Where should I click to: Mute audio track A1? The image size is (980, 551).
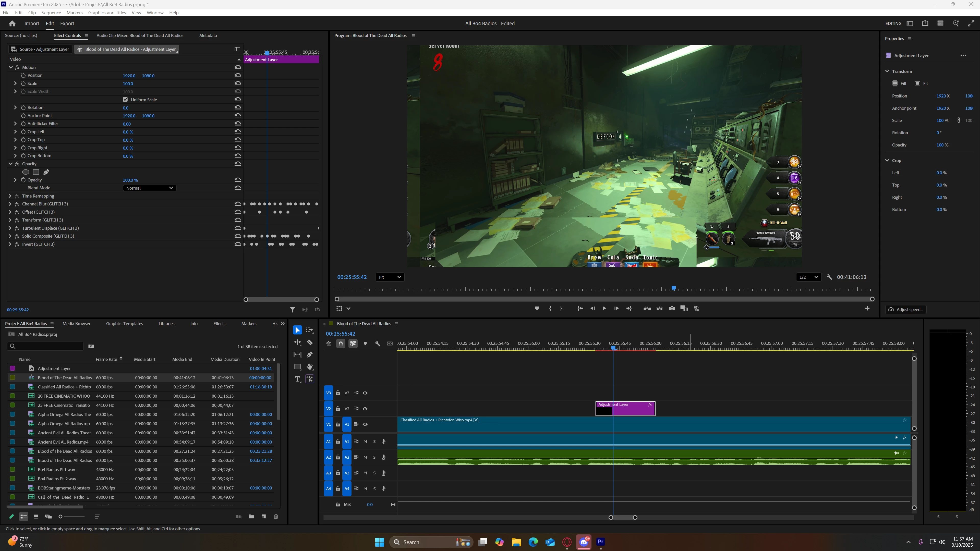pyautogui.click(x=365, y=442)
